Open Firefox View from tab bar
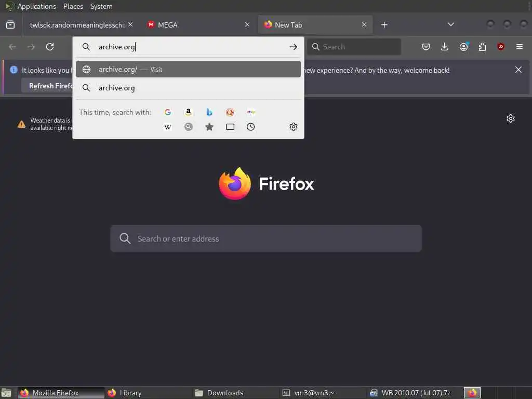 [10, 25]
